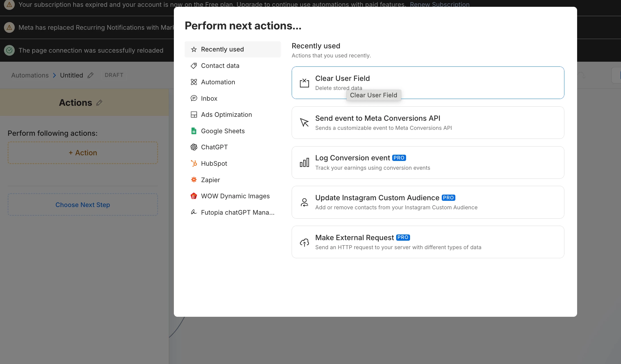Screen dimensions: 621x364
Task: Select WOW Dynamic Images category
Action: click(235, 196)
